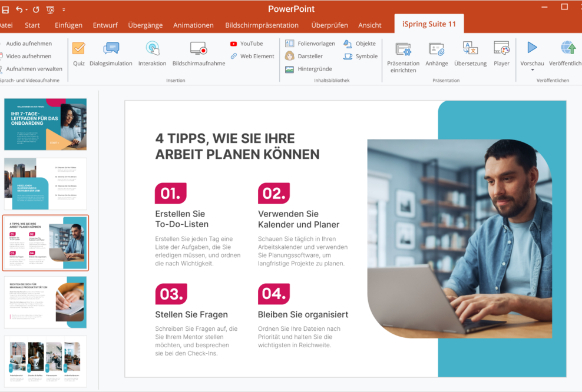Image resolution: width=582 pixels, height=392 pixels.
Task: Open the Übersetzung tool
Action: click(470, 52)
